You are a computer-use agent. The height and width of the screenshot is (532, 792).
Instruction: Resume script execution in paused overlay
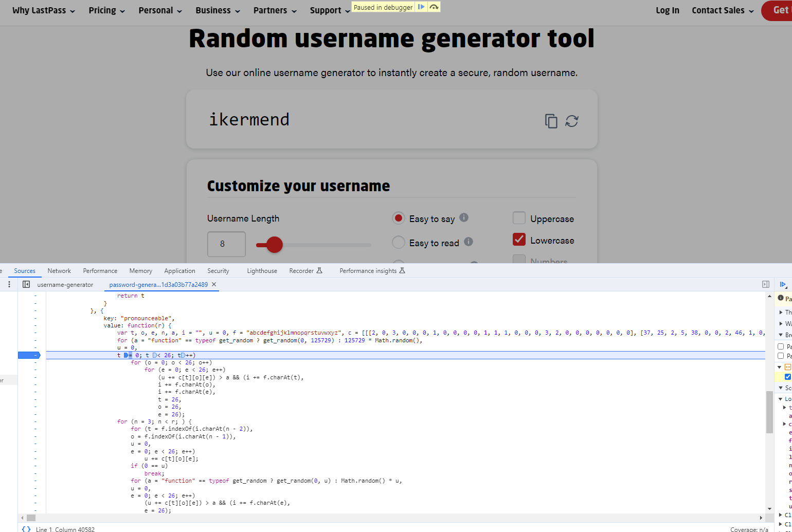coord(421,7)
